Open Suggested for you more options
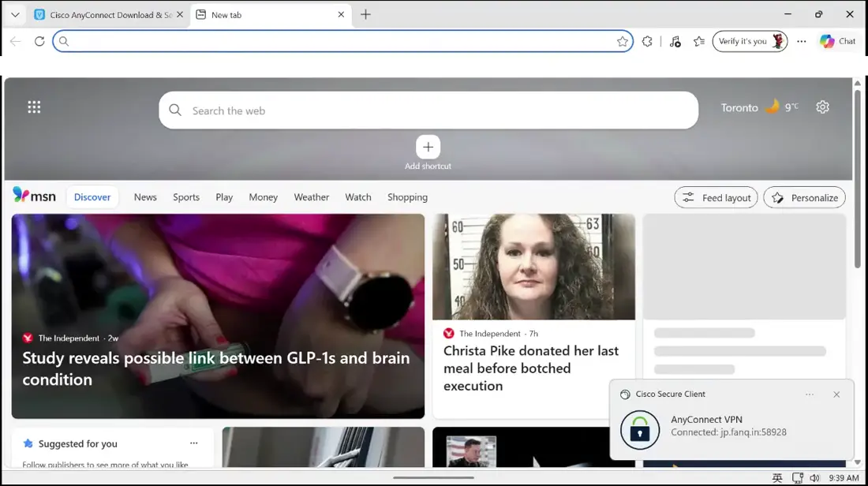Screen dimensions: 868x486 (194, 443)
